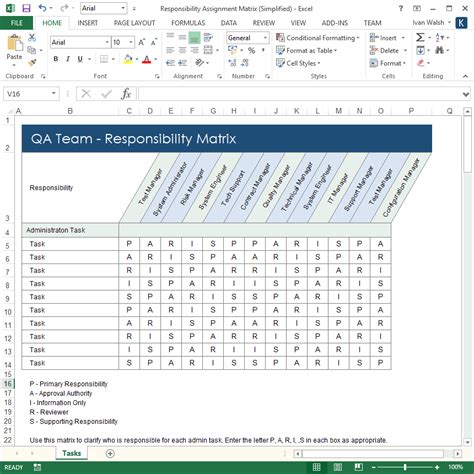Toggle Middle Align (highlighted)
This screenshot has width=474, height=474.
click(194, 37)
